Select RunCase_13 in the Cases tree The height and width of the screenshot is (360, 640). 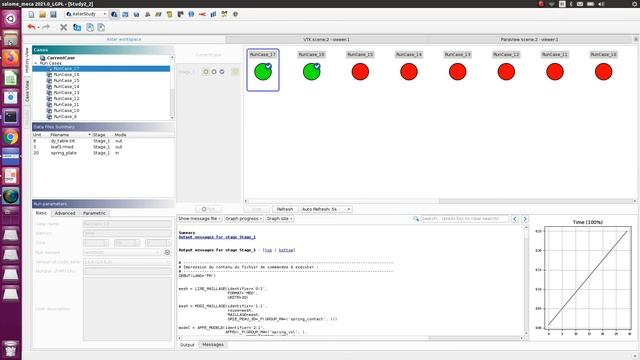66,93
